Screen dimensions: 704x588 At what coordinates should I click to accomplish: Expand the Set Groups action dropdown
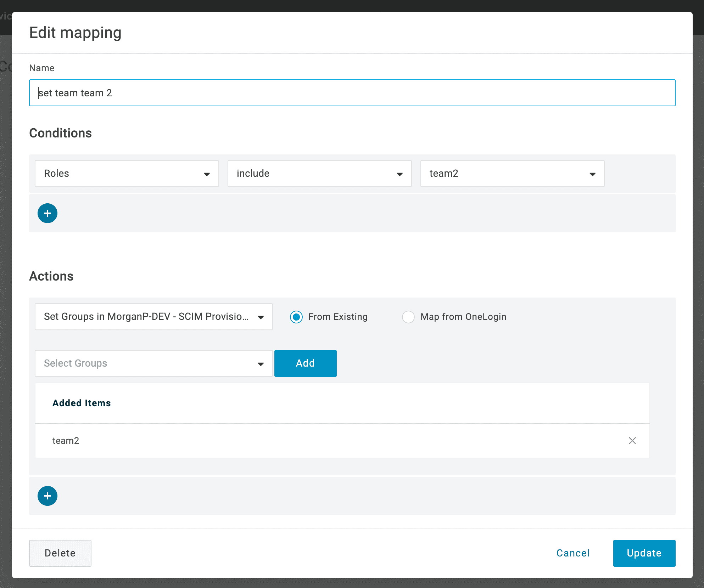153,317
